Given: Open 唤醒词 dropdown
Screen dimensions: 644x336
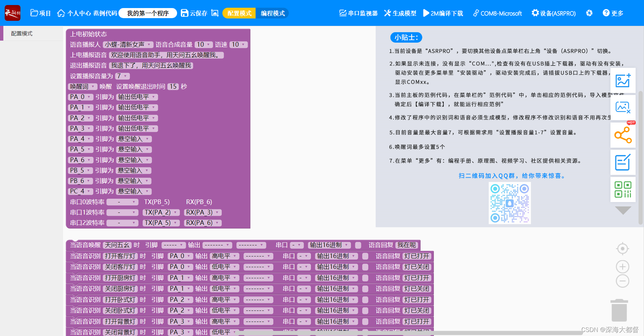Looking at the screenshot, I should (x=83, y=87).
